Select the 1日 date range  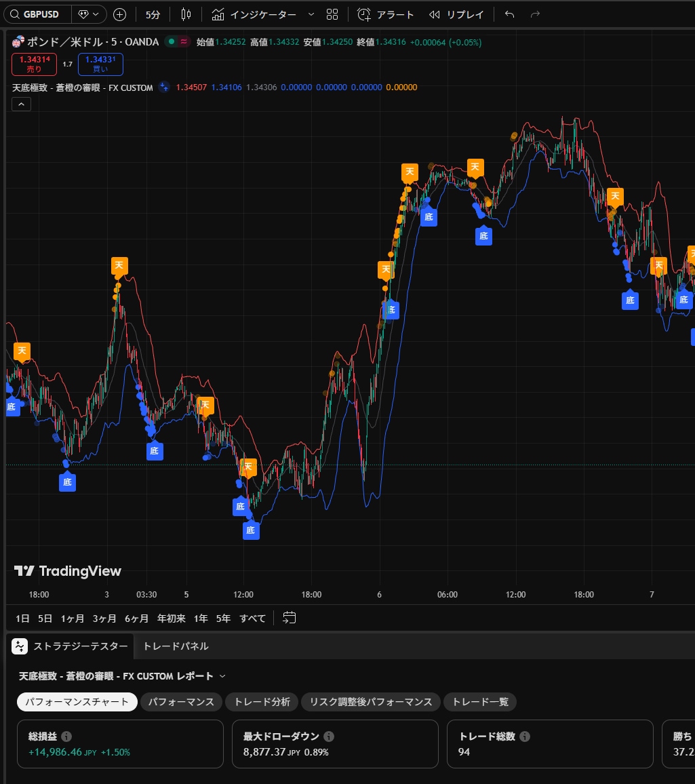[22, 619]
